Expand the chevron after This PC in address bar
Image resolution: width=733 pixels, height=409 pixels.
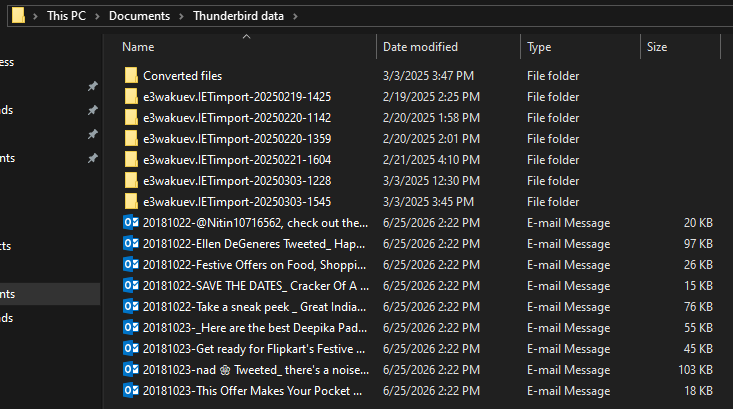tap(97, 16)
